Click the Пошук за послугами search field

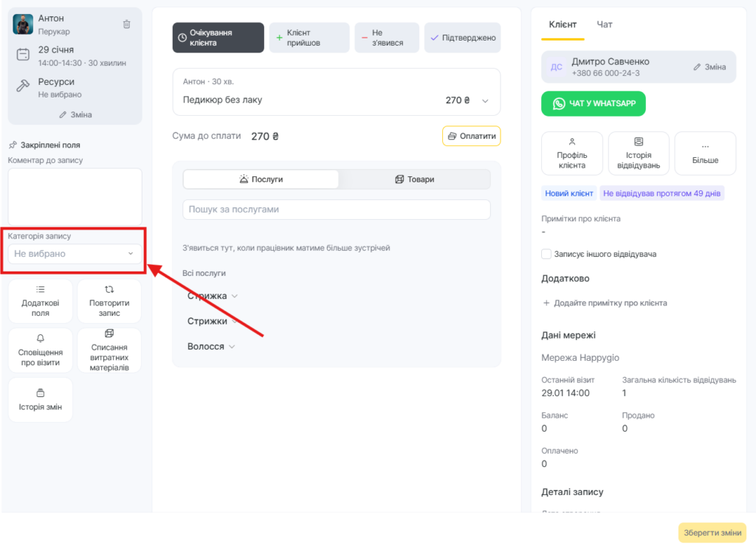coord(337,210)
